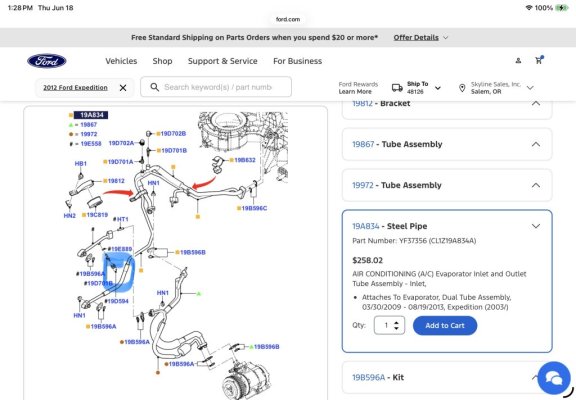Open the Offer Details link
Screen dimensions: 576x400
click(x=416, y=37)
